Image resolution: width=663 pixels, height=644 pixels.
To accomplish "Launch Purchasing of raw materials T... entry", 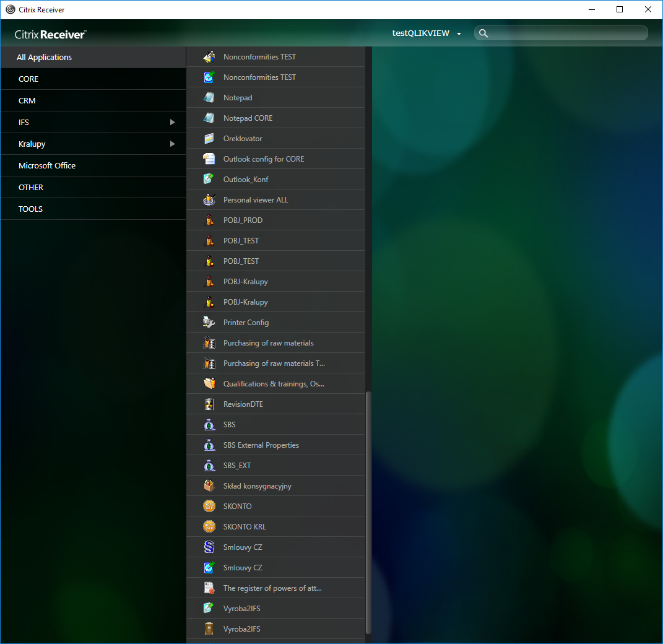I will (275, 363).
